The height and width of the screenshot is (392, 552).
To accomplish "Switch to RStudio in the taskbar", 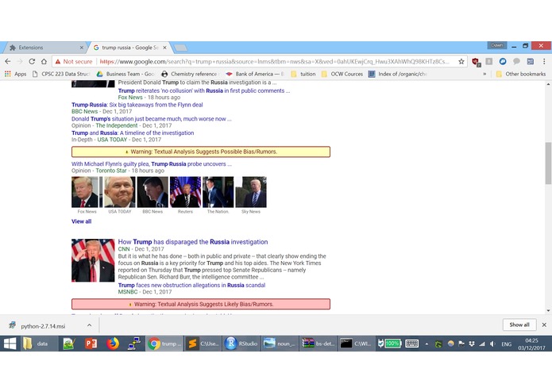I will [242, 344].
